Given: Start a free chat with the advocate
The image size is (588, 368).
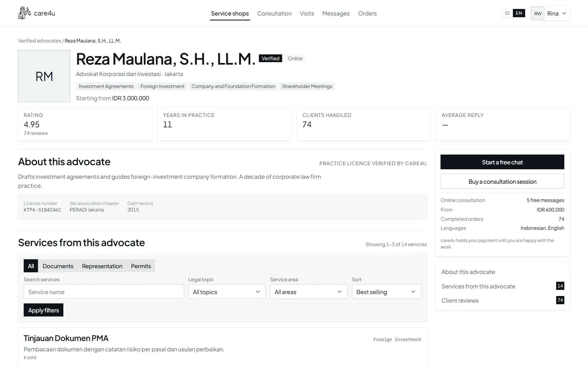Looking at the screenshot, I should 502,162.
